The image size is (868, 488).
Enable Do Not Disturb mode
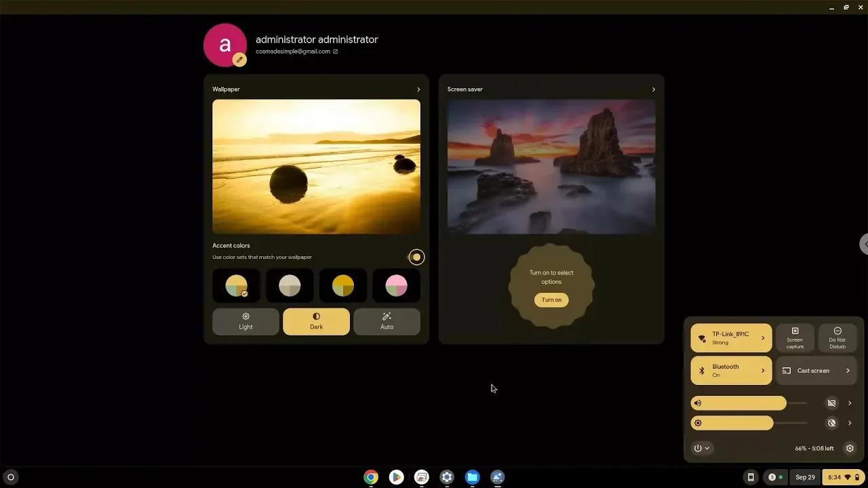(x=837, y=338)
